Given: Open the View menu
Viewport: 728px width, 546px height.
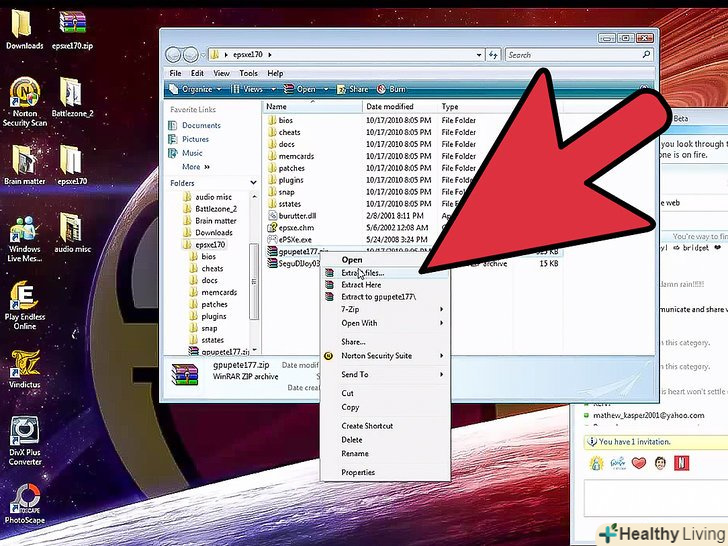Looking at the screenshot, I should [x=221, y=73].
